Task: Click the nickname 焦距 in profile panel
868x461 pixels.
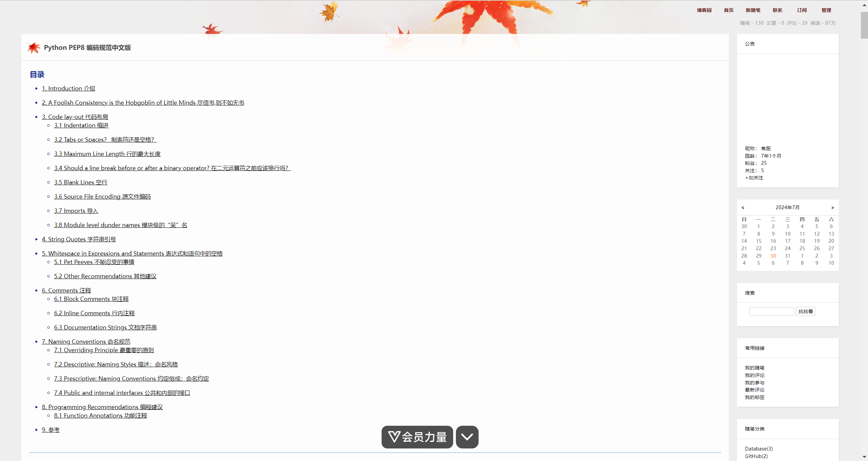Action: coord(766,148)
